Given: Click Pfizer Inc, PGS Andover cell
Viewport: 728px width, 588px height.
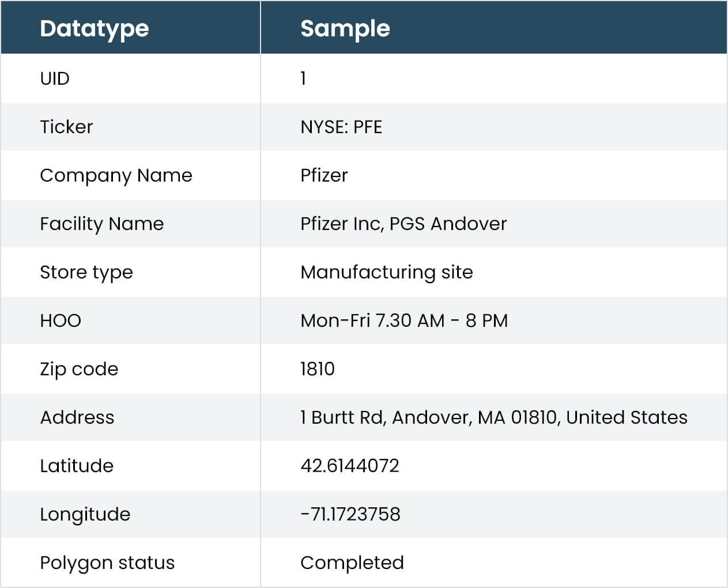Looking at the screenshot, I should [x=403, y=224].
